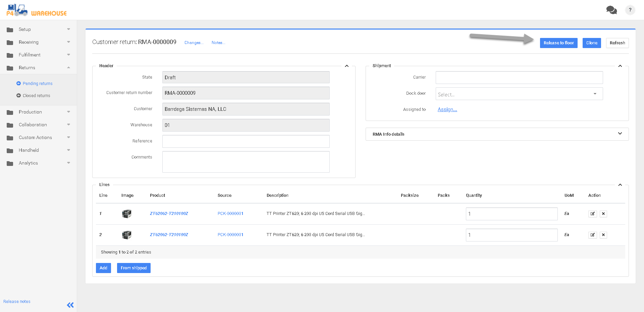Click the P4 Warehouse logo
The image size is (644, 312).
pyautogui.click(x=36, y=10)
